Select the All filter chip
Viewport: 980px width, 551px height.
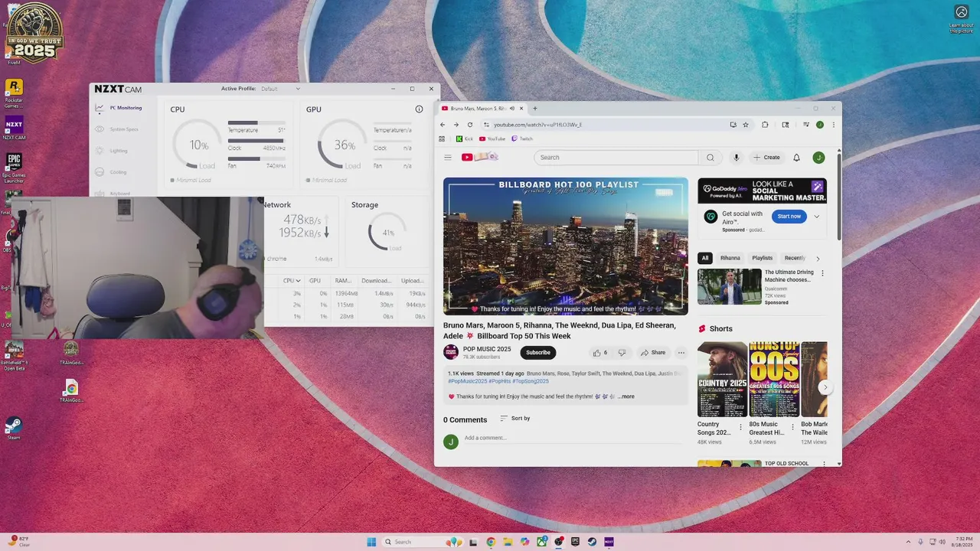705,258
